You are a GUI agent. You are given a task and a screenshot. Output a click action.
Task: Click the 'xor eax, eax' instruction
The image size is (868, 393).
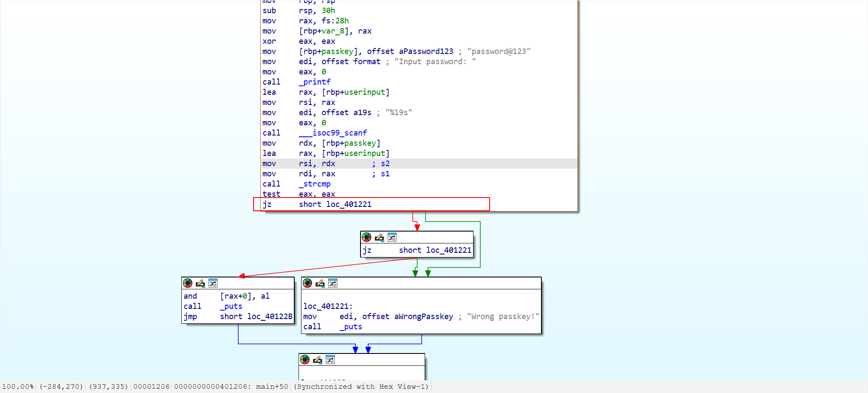299,41
